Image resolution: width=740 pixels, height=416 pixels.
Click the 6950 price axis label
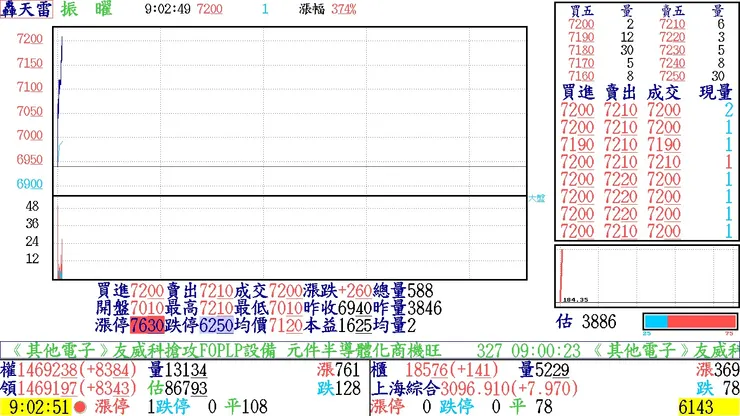pyautogui.click(x=29, y=160)
